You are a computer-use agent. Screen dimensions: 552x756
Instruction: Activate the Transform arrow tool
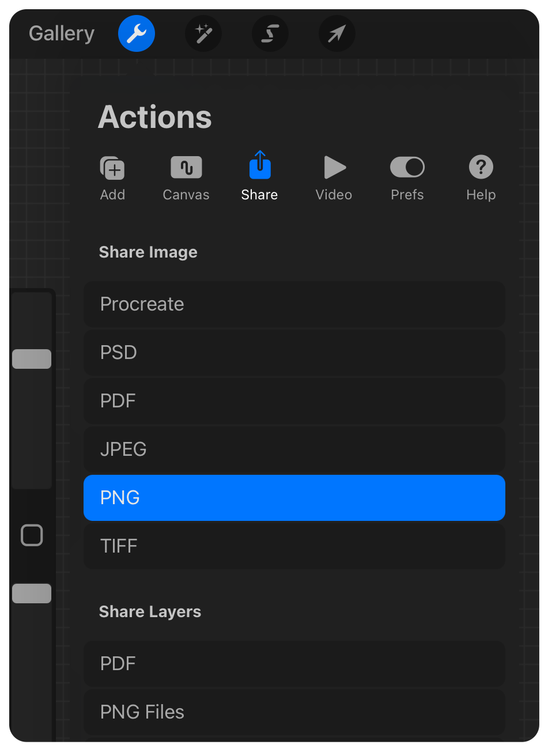337,33
